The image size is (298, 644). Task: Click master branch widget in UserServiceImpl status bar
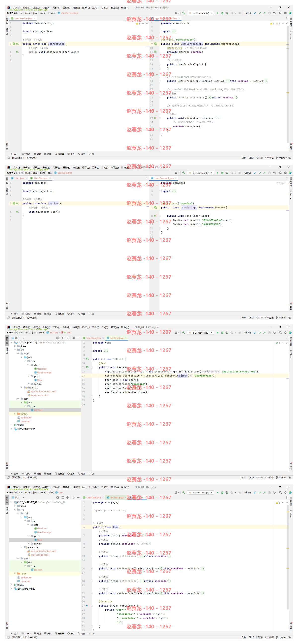tap(281, 158)
